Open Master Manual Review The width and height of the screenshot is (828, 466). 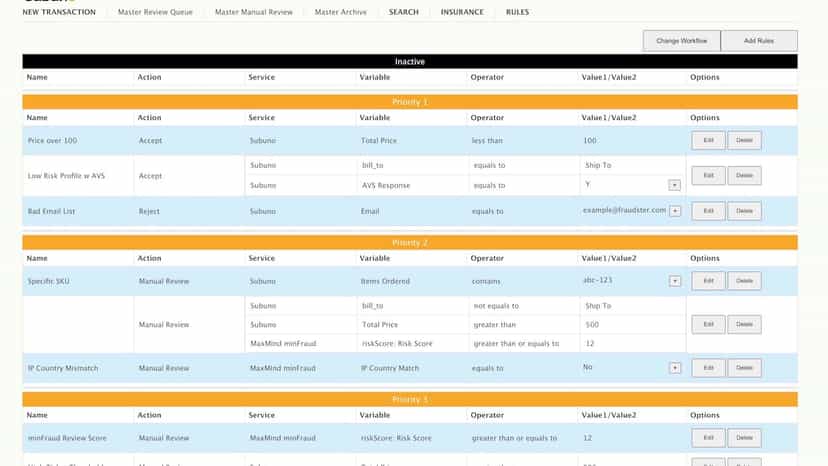253,12
